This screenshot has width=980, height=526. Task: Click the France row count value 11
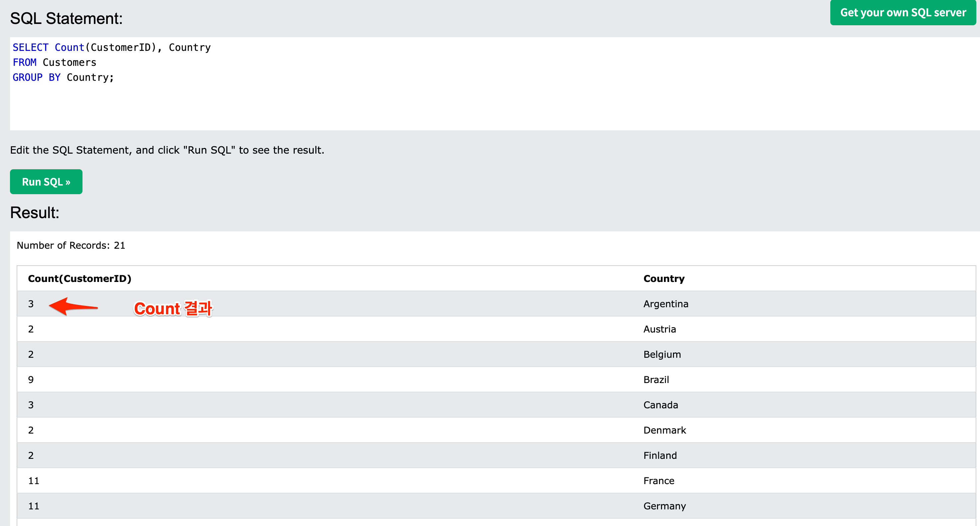34,481
